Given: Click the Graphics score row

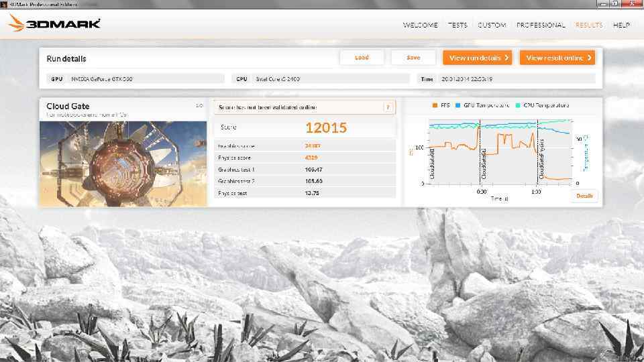Looking at the screenshot, I should [x=305, y=145].
